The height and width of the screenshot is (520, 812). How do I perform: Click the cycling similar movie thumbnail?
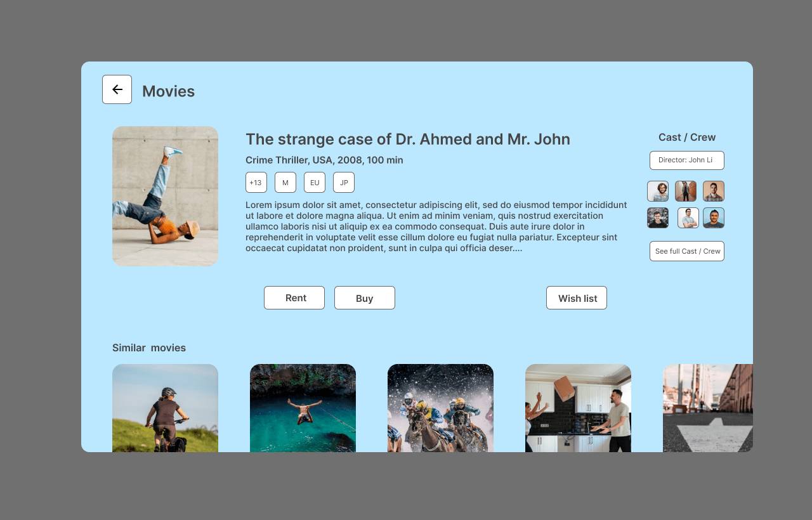[x=165, y=408]
